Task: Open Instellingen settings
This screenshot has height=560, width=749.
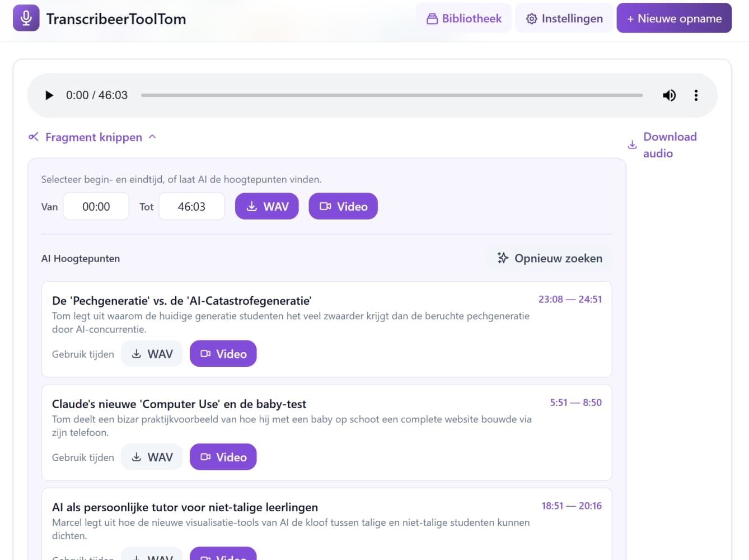Action: 564,18
